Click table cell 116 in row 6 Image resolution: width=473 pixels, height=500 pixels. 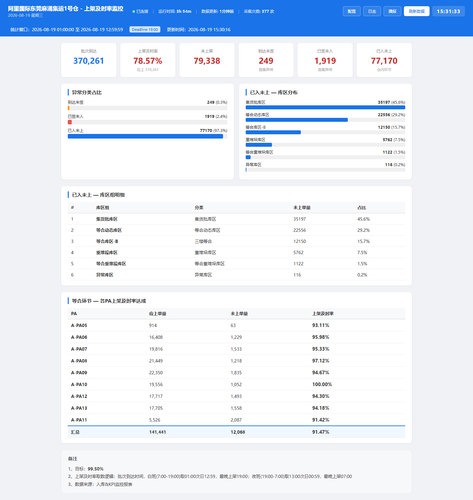tap(297, 275)
